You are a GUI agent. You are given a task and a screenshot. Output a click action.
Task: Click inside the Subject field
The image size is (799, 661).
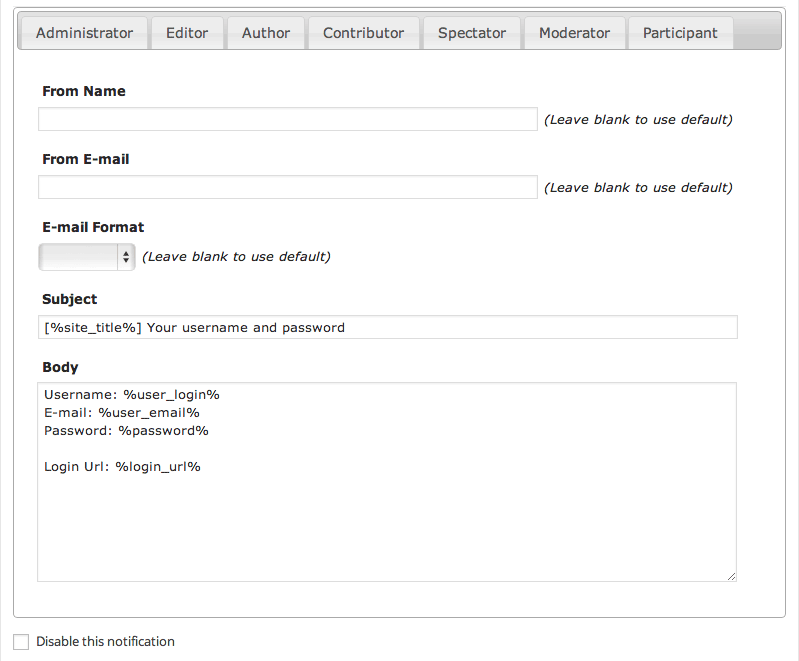pos(387,328)
